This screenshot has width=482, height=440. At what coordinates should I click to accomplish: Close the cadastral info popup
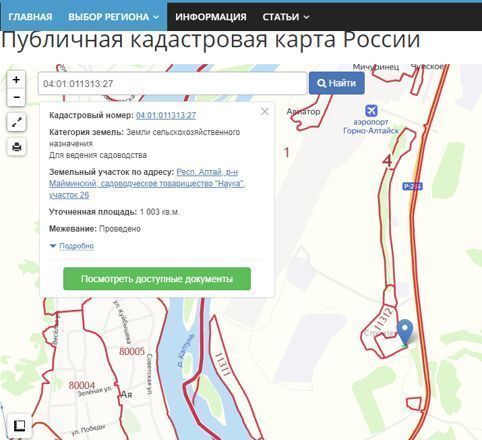[x=265, y=111]
